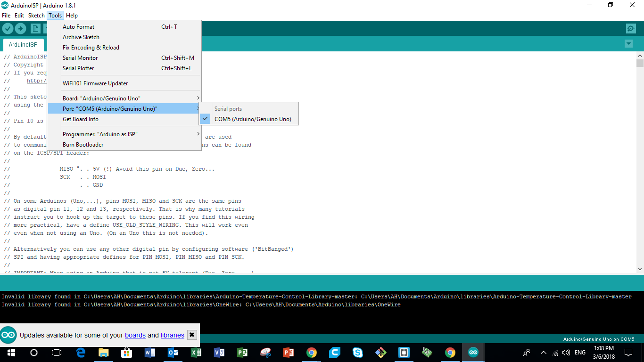Open the People icon in the tray
This screenshot has height=362, width=644.
527,353
